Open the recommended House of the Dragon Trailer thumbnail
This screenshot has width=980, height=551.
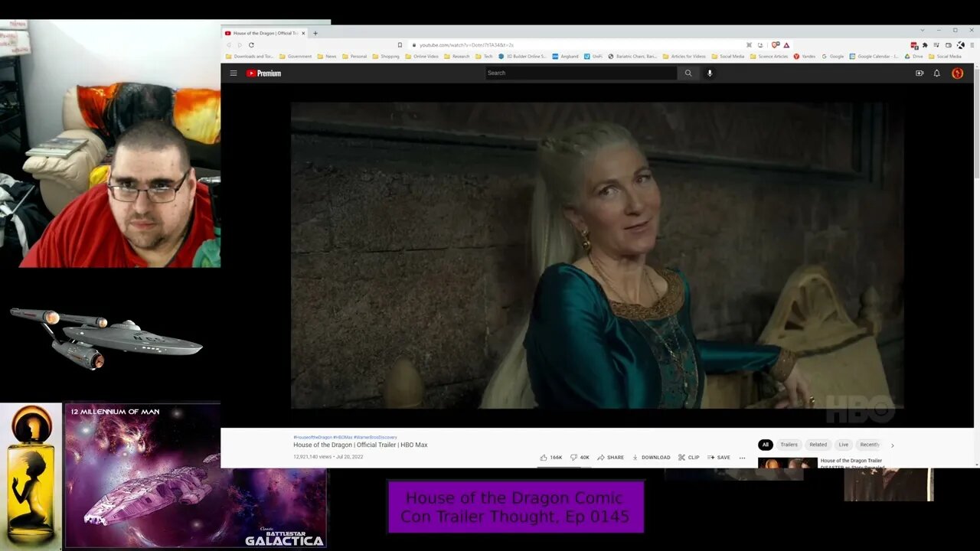click(787, 462)
